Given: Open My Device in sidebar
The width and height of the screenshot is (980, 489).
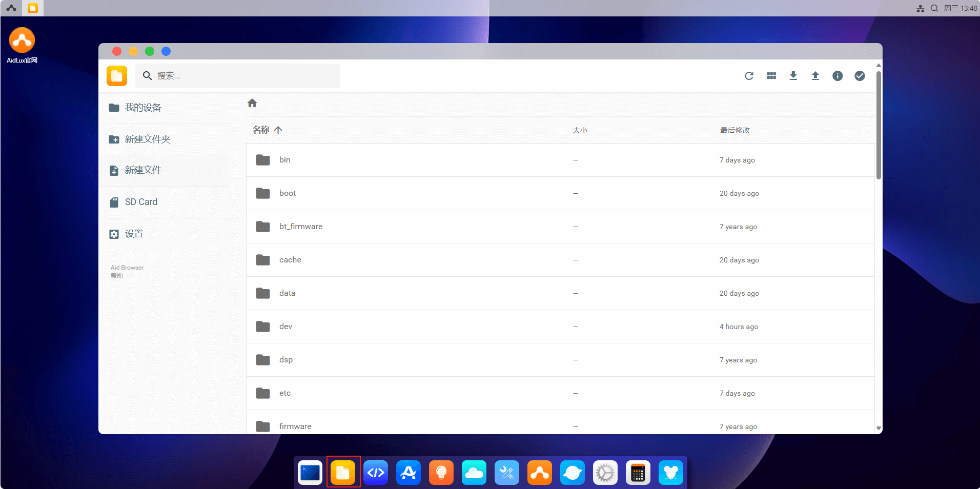Looking at the screenshot, I should click(x=142, y=108).
